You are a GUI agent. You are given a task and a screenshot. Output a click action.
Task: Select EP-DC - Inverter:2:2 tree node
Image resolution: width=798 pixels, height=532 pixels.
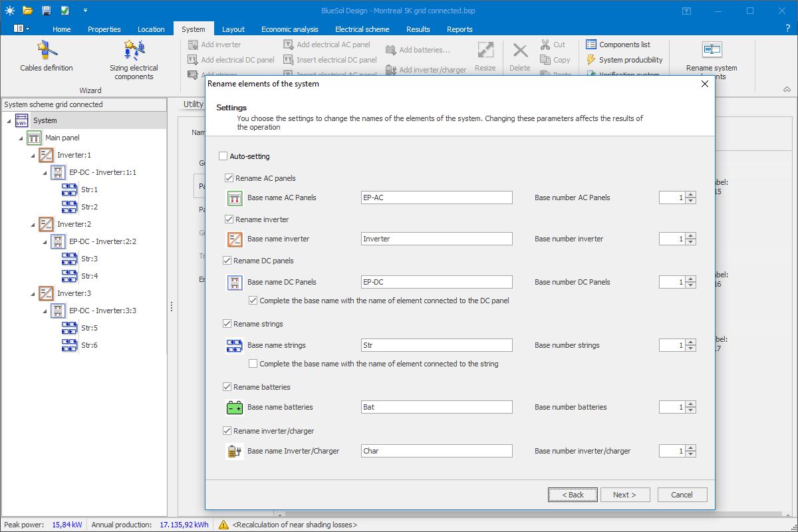pos(102,241)
